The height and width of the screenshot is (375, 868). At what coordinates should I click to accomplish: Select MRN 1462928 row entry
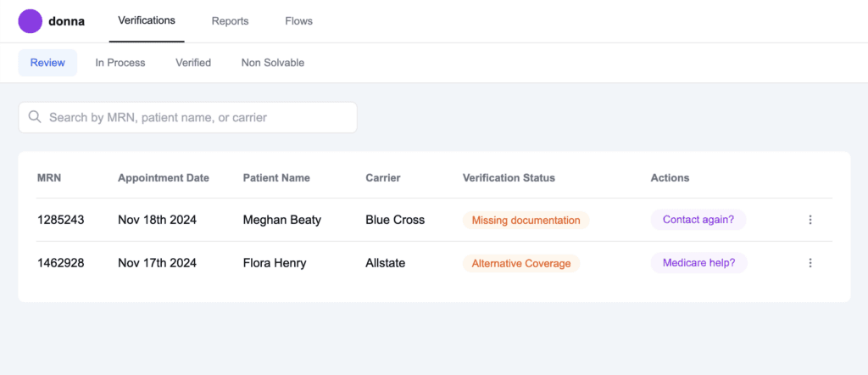click(x=60, y=263)
